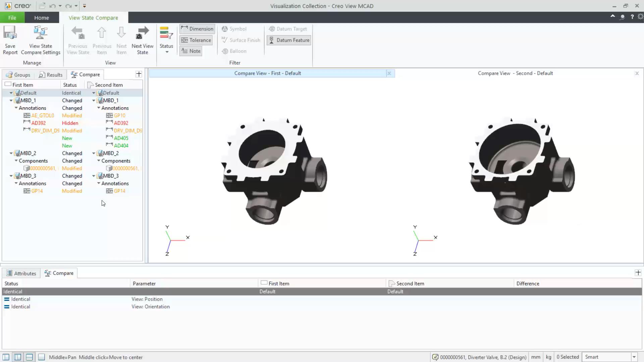Select AD392 in First Item column
644x362 pixels.
38,123
